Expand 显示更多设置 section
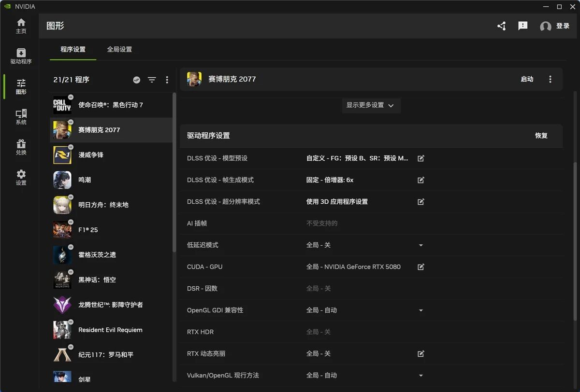Image resolution: width=580 pixels, height=392 pixels. (x=371, y=105)
